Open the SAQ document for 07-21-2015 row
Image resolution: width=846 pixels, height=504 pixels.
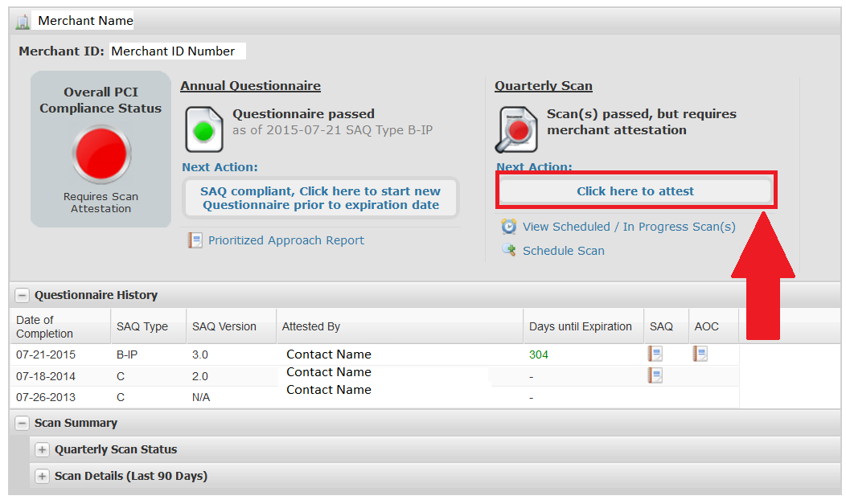pyautogui.click(x=655, y=354)
